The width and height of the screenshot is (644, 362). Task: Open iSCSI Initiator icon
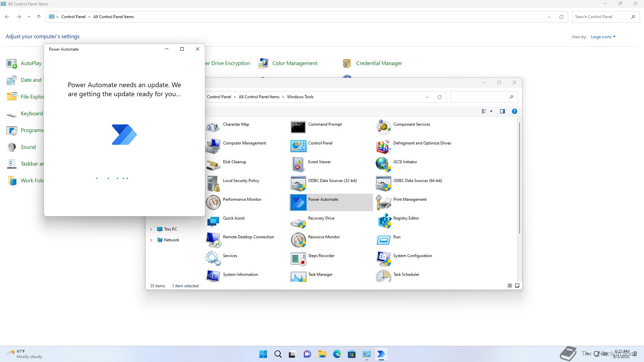[x=383, y=165]
